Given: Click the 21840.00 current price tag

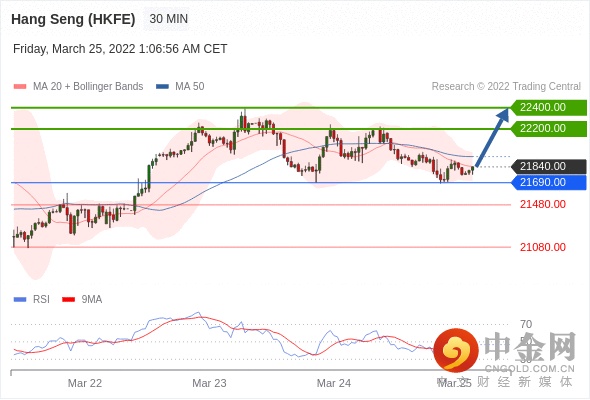Looking at the screenshot, I should point(549,166).
